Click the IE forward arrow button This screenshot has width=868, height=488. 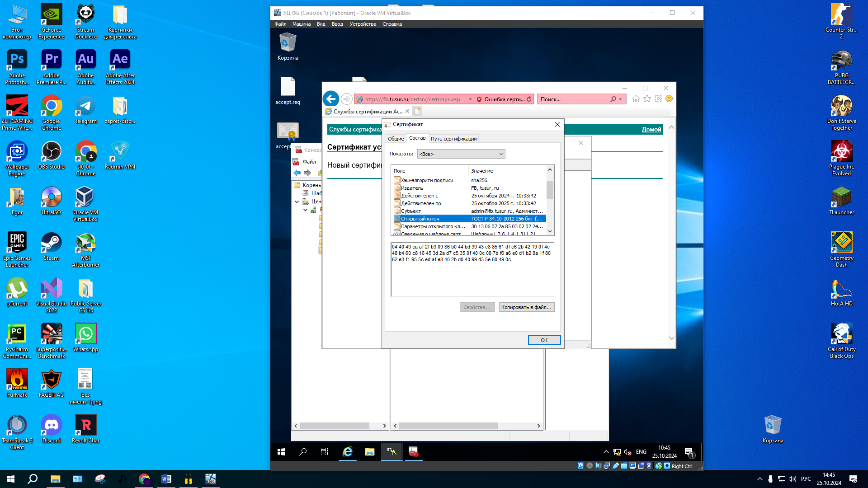pyautogui.click(x=347, y=99)
